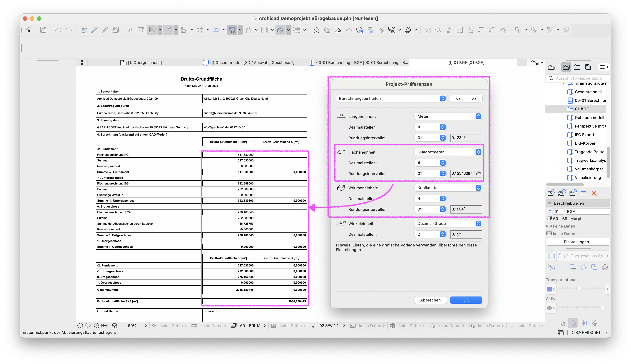The width and height of the screenshot is (631, 364).
Task: Click the cloud with list icon
Action: pyautogui.click(x=359, y=30)
